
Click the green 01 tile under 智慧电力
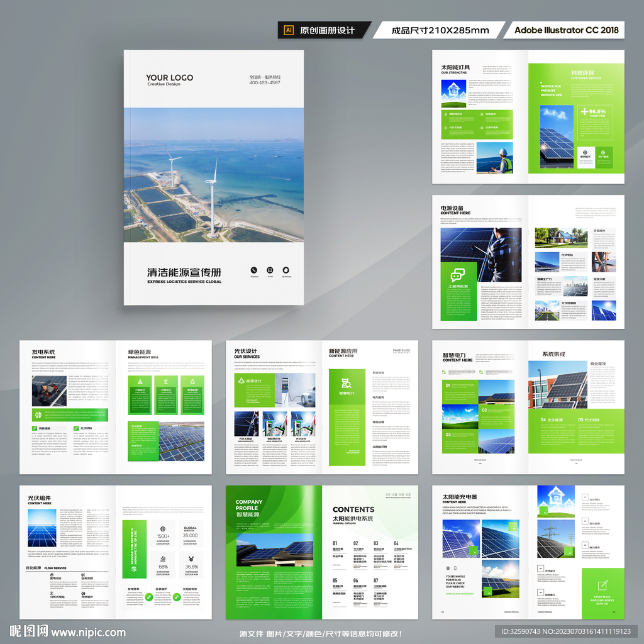[x=460, y=392]
